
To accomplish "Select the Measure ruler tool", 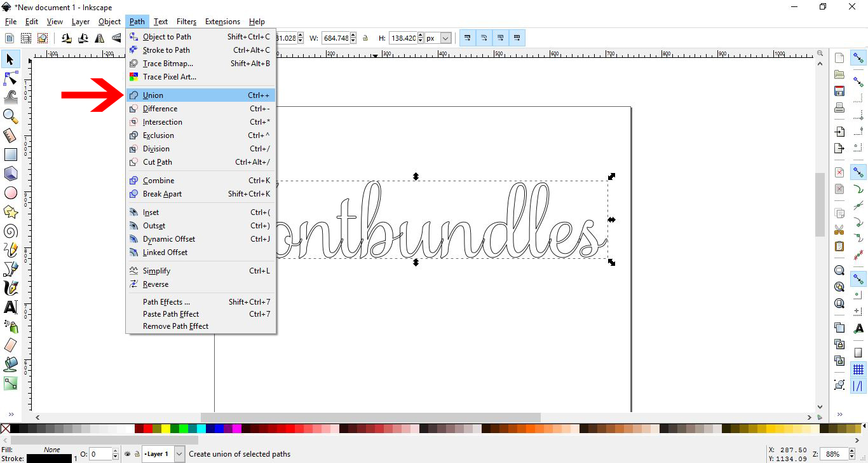I will coord(11,135).
